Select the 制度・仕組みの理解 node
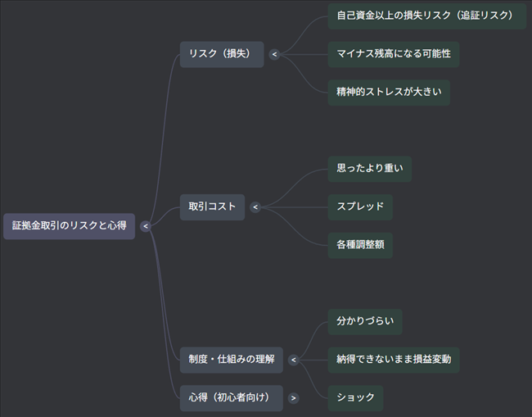532x417 pixels. tap(231, 360)
